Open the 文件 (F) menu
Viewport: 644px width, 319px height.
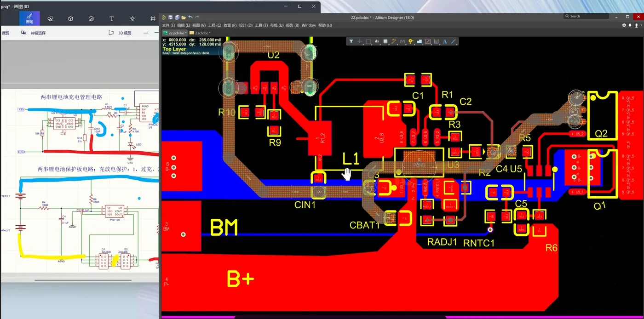point(169,25)
